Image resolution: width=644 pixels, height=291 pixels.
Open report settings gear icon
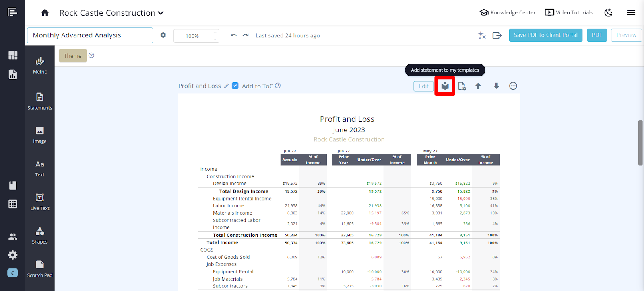point(163,35)
